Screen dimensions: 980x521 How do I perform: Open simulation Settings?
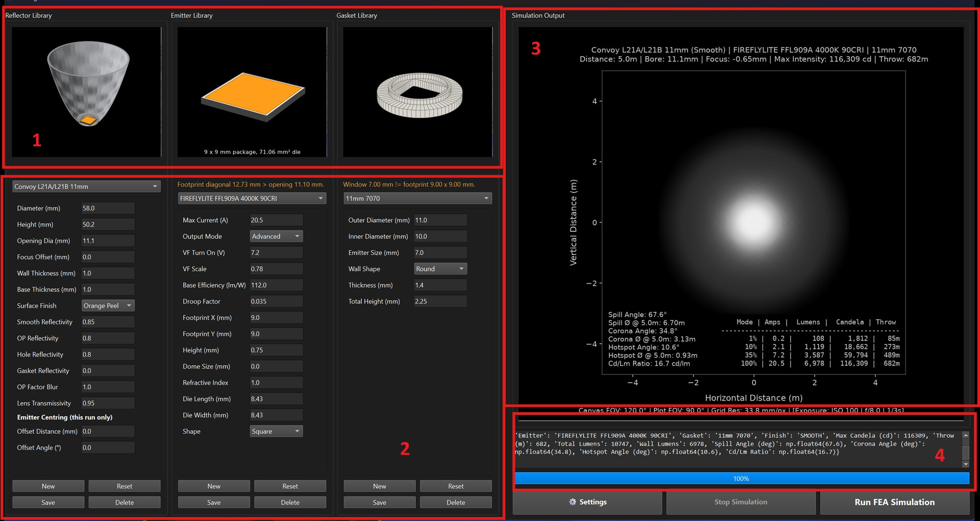click(587, 502)
